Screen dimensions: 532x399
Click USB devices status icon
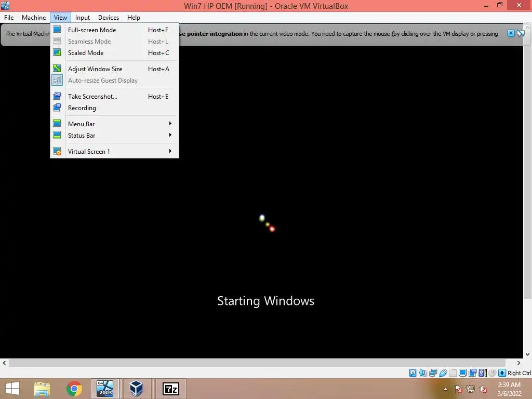pyautogui.click(x=443, y=373)
